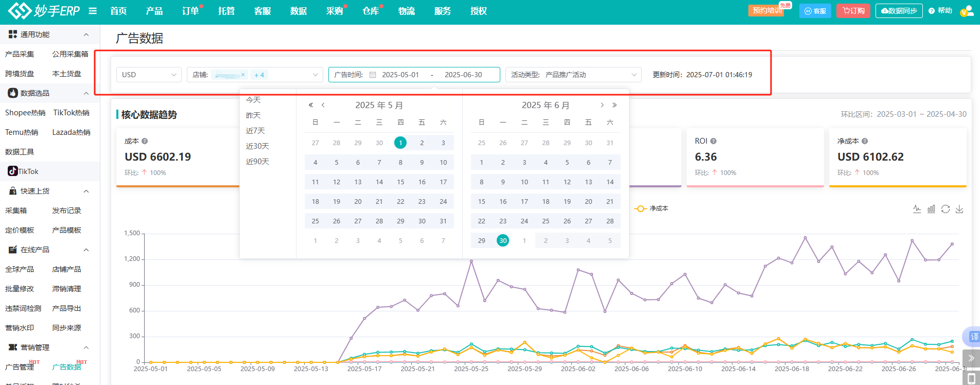This screenshot has width=980, height=385.
Task: Remove the selected store tag
Action: point(243,75)
